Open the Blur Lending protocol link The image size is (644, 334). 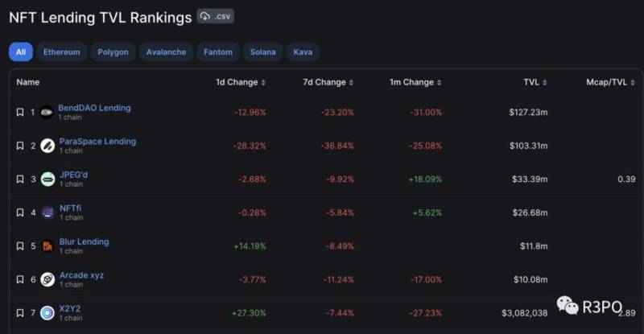pyautogui.click(x=85, y=241)
